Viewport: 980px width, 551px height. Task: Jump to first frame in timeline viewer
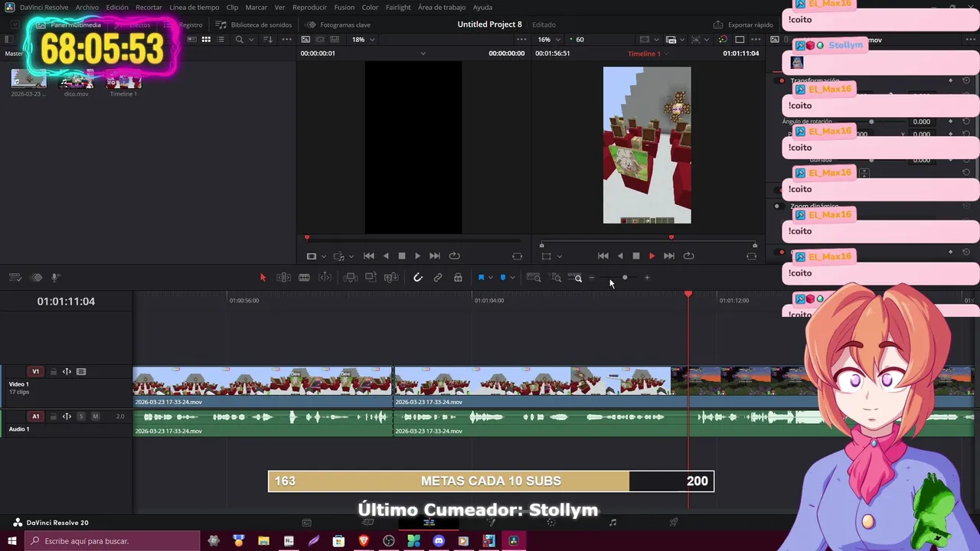click(603, 256)
